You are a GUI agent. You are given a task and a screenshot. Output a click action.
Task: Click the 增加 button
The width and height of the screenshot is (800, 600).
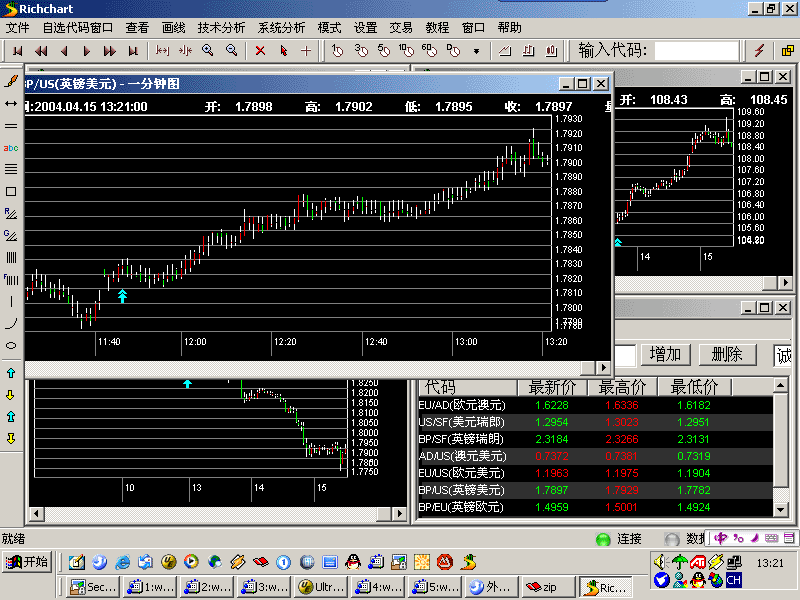point(665,355)
